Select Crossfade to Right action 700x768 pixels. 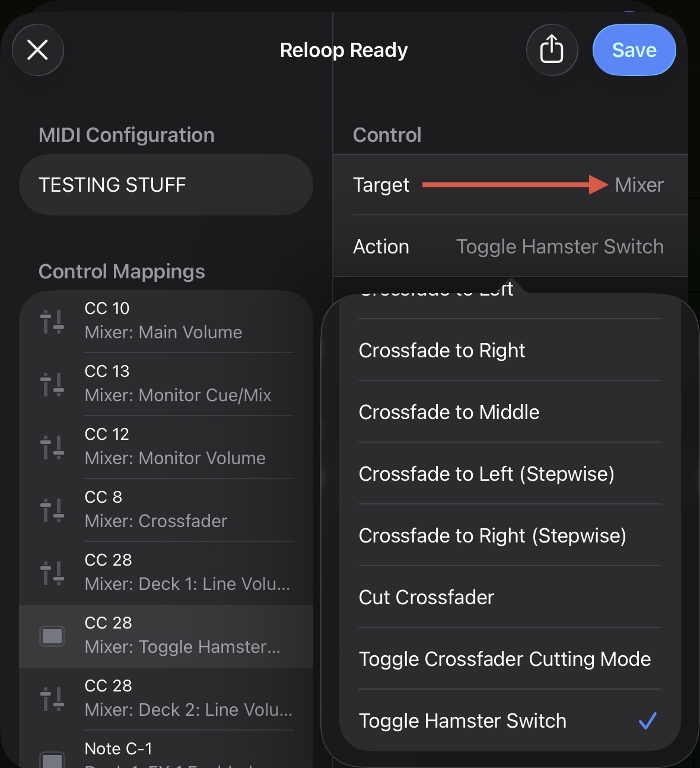[442, 351]
